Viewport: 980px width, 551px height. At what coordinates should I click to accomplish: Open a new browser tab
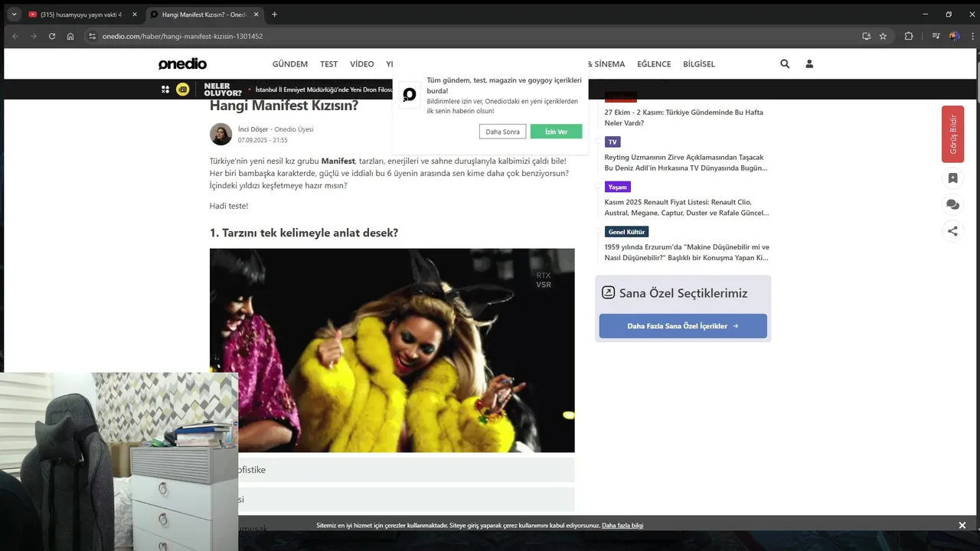pos(274,15)
